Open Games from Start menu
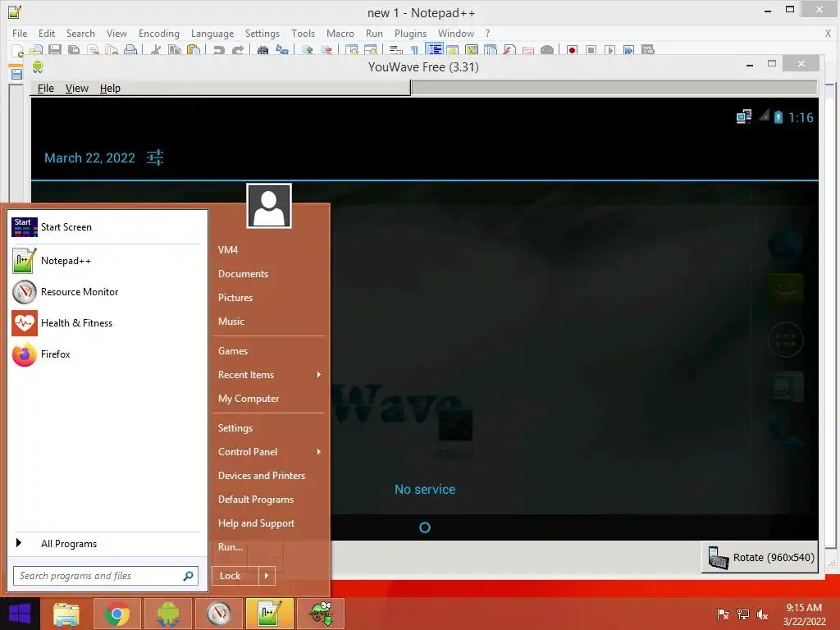 coord(233,351)
